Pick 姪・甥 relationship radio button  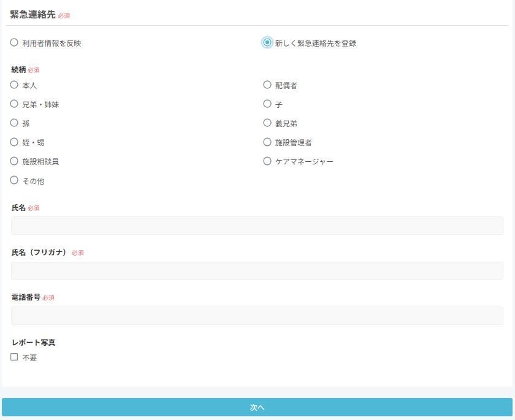pos(14,142)
